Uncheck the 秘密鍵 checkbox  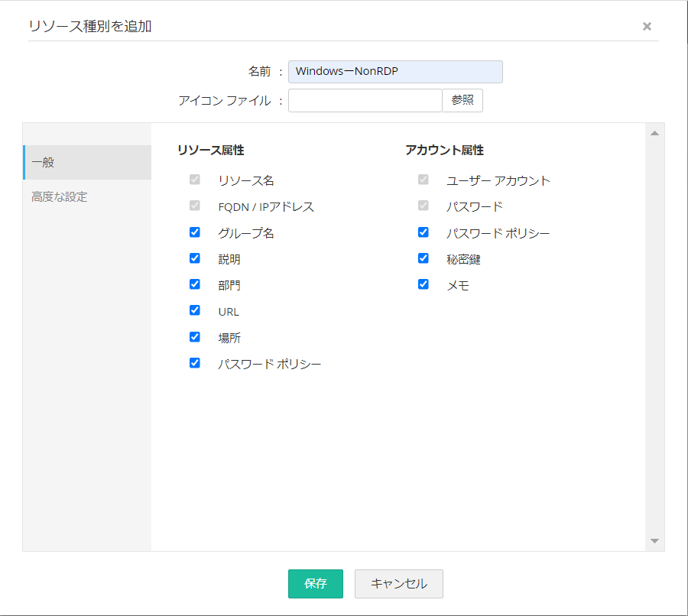click(424, 258)
